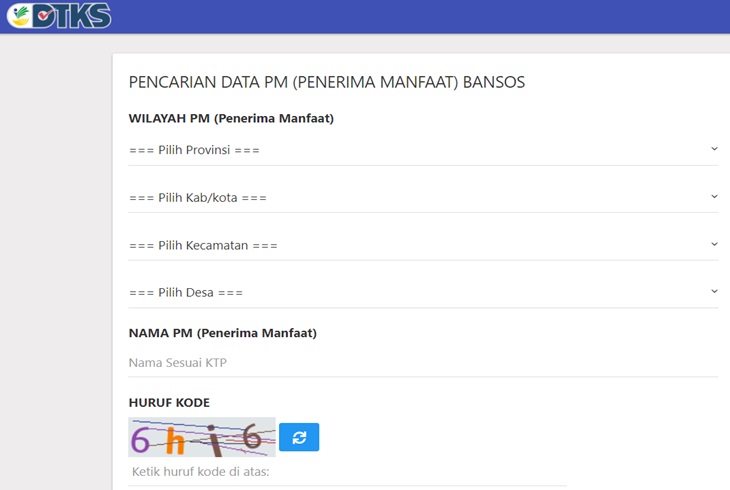
Task: Click the NAMA PM section label
Action: pos(222,333)
